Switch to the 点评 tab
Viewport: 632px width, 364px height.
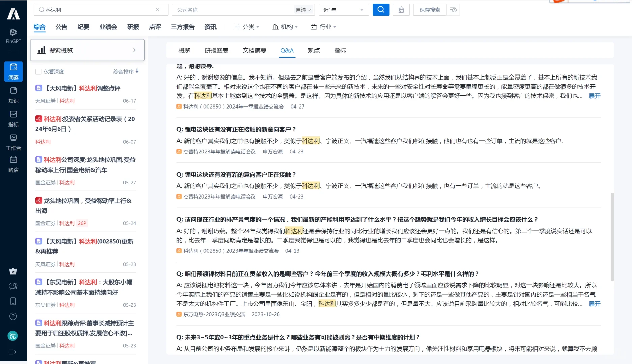(x=155, y=27)
